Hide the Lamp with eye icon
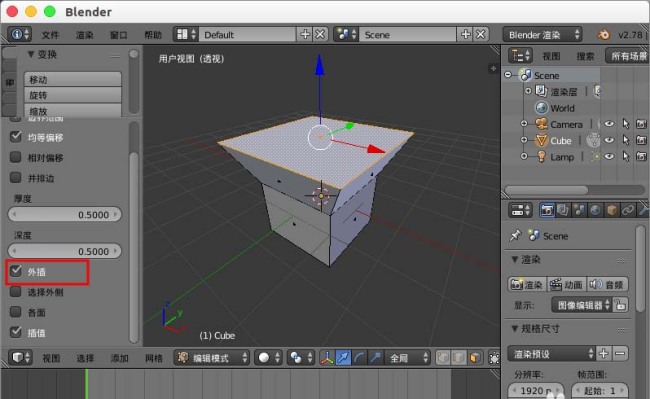 609,157
